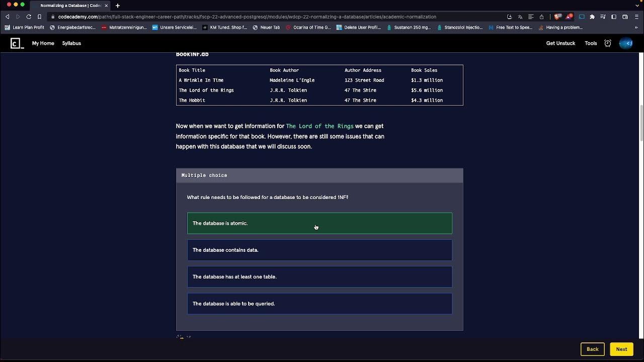Click the "$5.6 million" table cell
644x362 pixels.
[427, 90]
